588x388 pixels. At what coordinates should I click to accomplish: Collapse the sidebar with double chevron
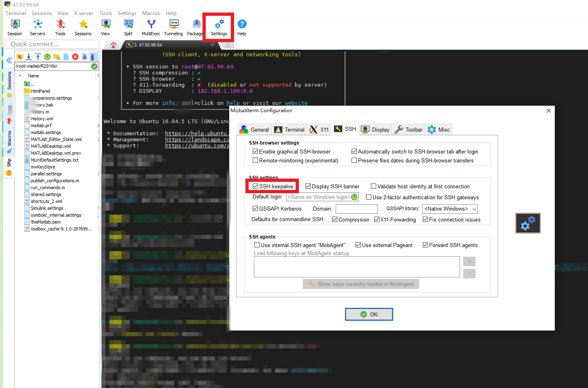(x=9, y=61)
